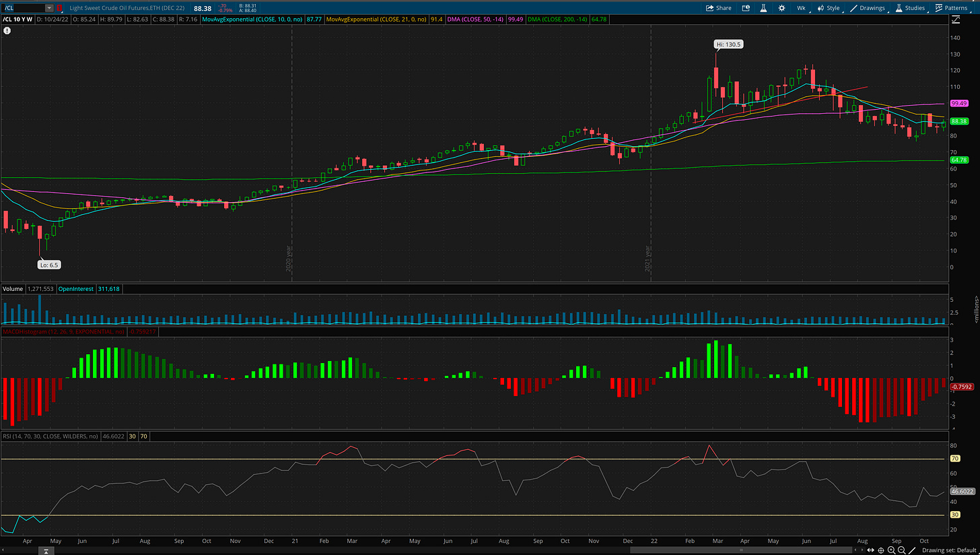Click the scrollbar right arrow
The height and width of the screenshot is (555, 980).
[861, 550]
